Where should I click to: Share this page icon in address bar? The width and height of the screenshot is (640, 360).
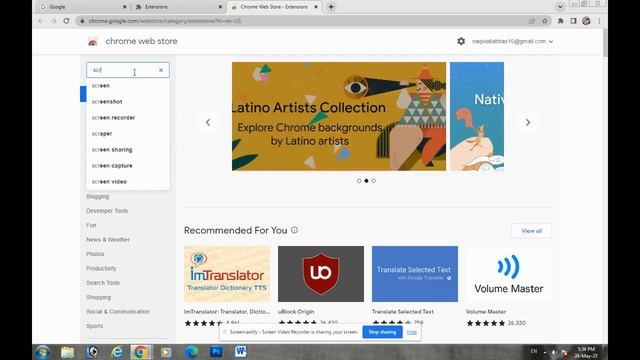tap(531, 21)
